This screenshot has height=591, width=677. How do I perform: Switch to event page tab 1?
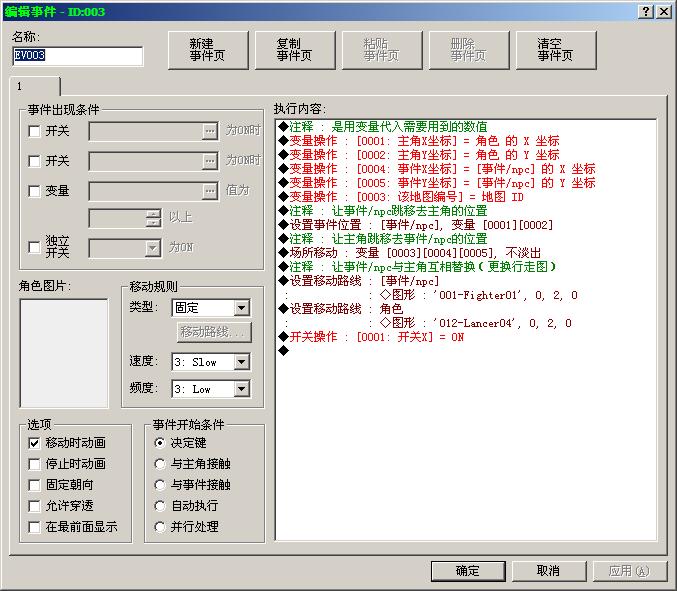(x=35, y=86)
